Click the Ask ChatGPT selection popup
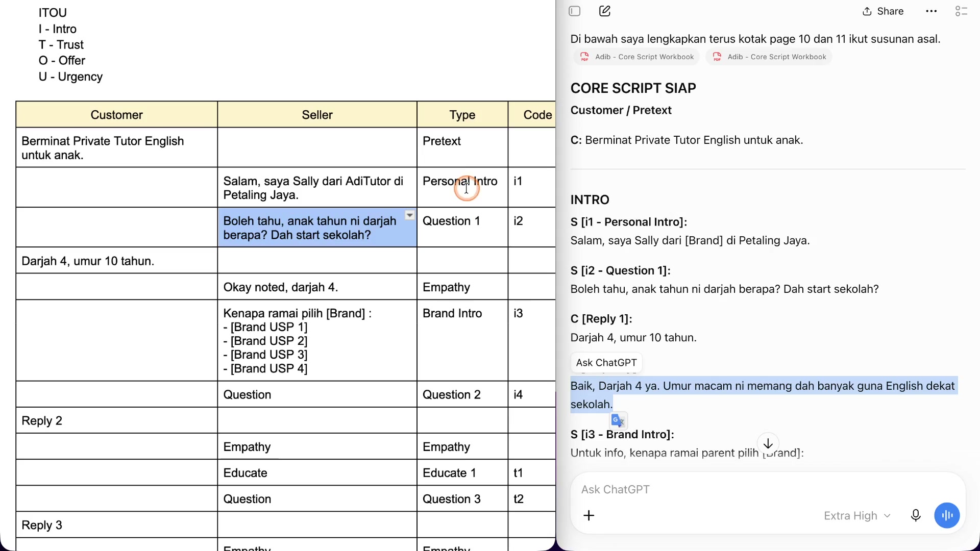The image size is (980, 551). (606, 363)
